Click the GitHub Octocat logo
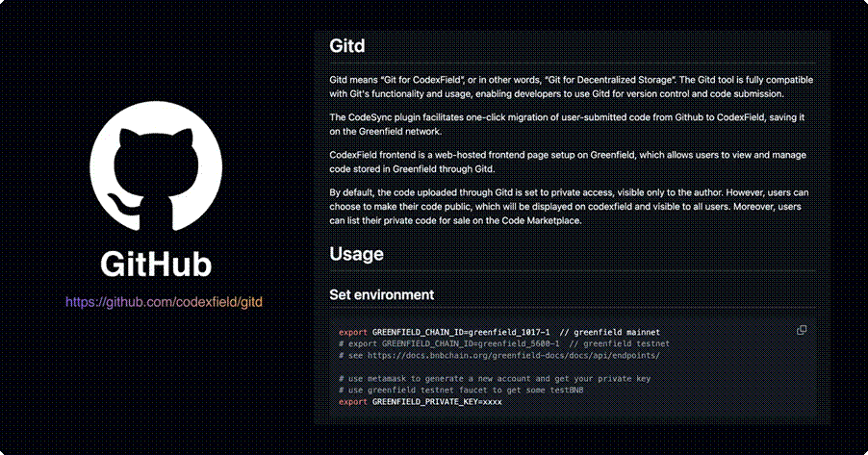 (156, 167)
